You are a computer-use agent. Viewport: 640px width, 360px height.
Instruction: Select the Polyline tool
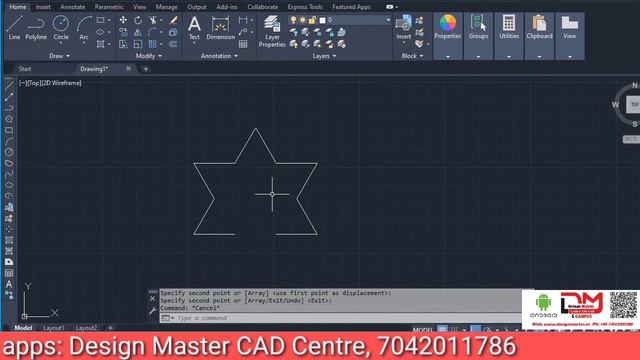pyautogui.click(x=36, y=28)
